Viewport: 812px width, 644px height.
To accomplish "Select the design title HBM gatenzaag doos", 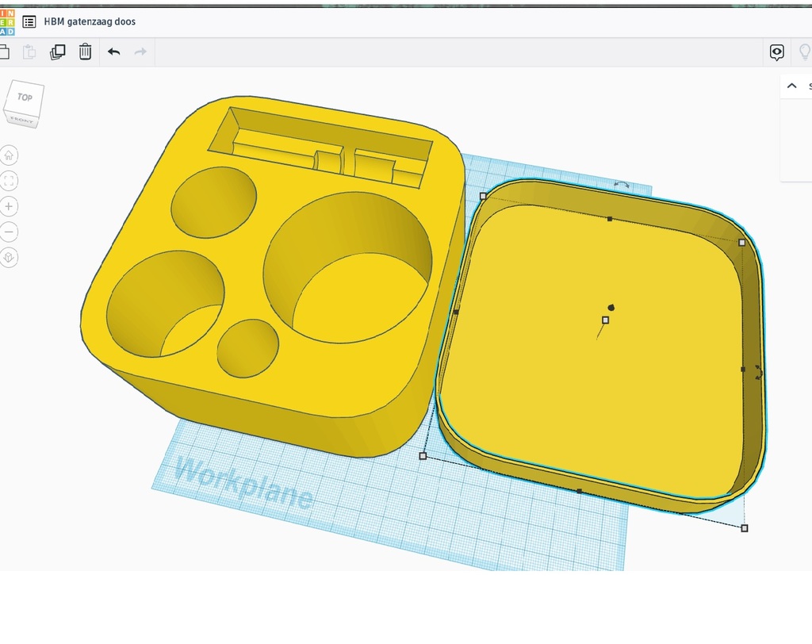I will 90,21.
